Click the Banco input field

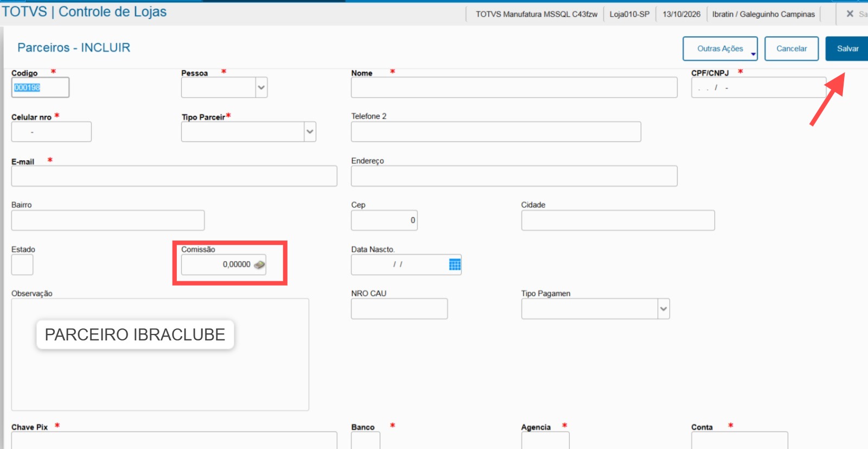[366, 441]
